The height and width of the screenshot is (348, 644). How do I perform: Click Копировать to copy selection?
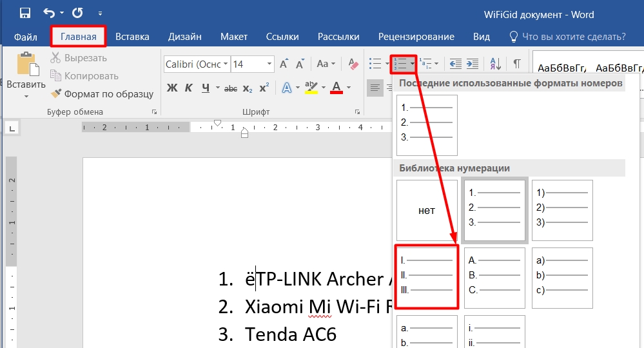click(x=84, y=76)
